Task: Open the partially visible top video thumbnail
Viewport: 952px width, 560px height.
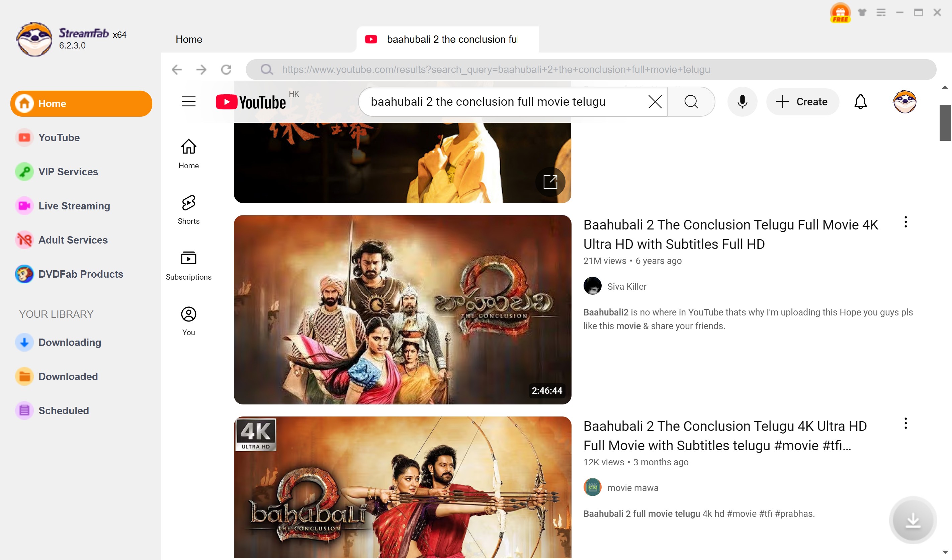Action: 402,163
